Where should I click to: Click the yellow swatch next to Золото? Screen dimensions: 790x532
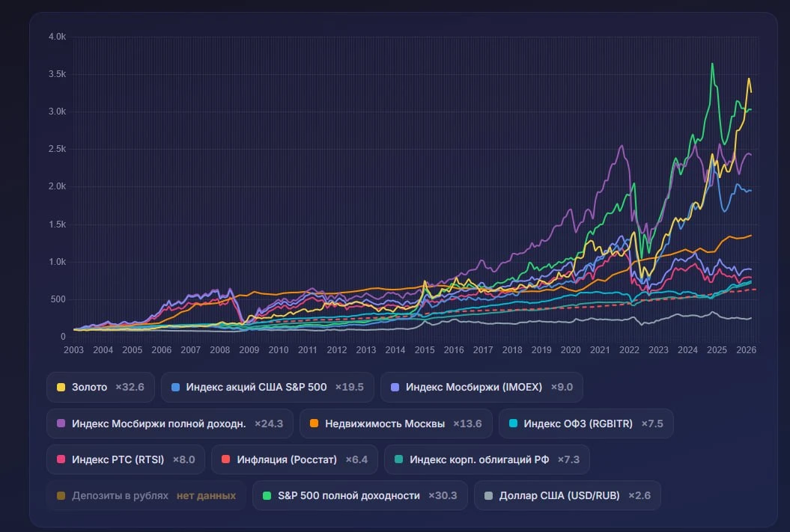(61, 387)
